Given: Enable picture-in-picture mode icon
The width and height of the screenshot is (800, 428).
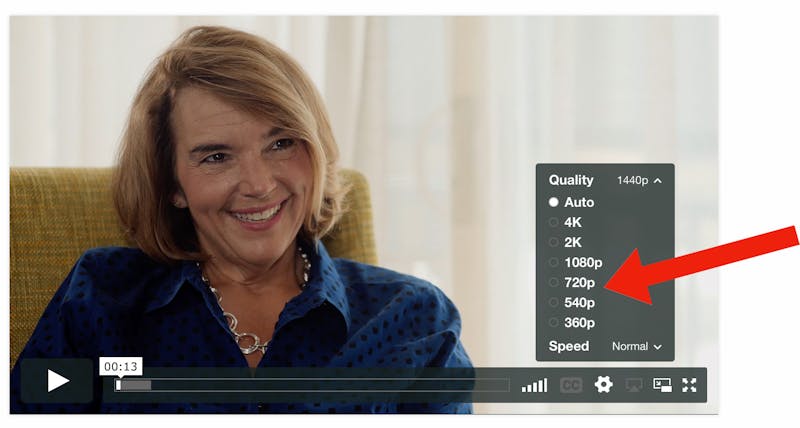Looking at the screenshot, I should pos(662,385).
